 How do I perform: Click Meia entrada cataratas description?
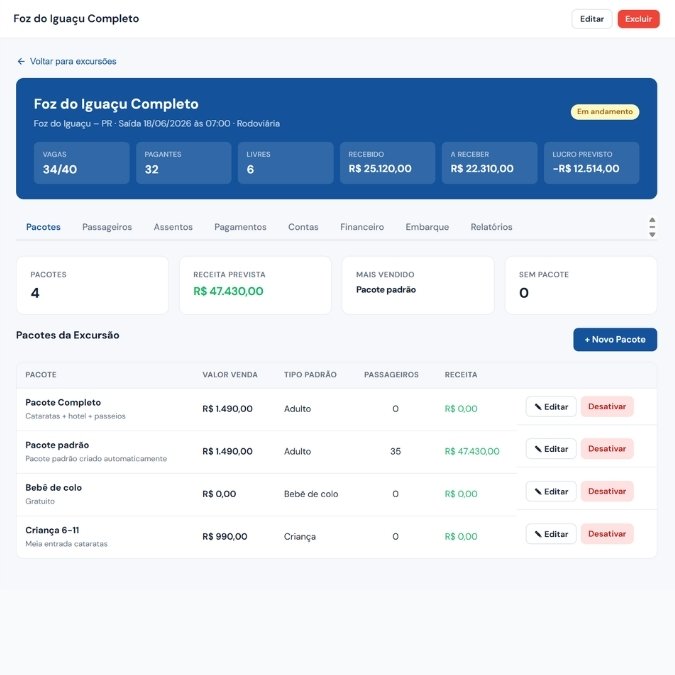pyautogui.click(x=66, y=544)
